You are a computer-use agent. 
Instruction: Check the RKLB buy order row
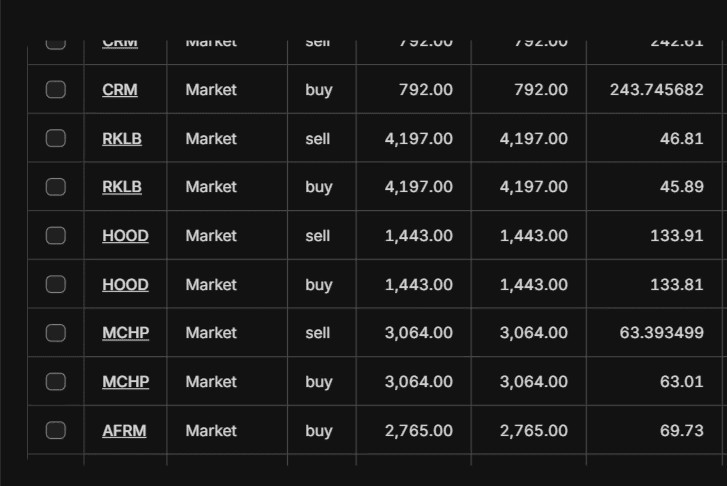tap(56, 187)
